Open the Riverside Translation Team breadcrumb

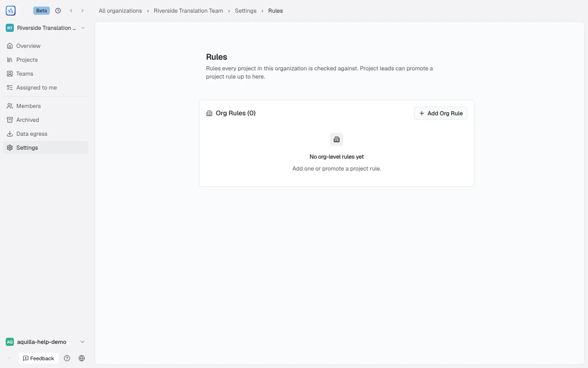[188, 11]
